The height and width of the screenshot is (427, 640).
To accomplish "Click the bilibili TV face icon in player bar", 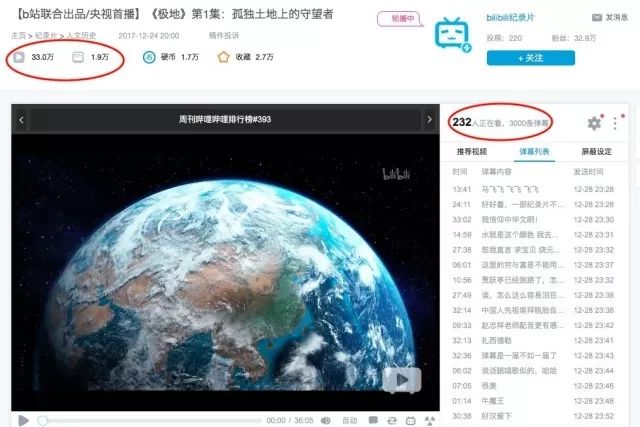I will pos(411,420).
